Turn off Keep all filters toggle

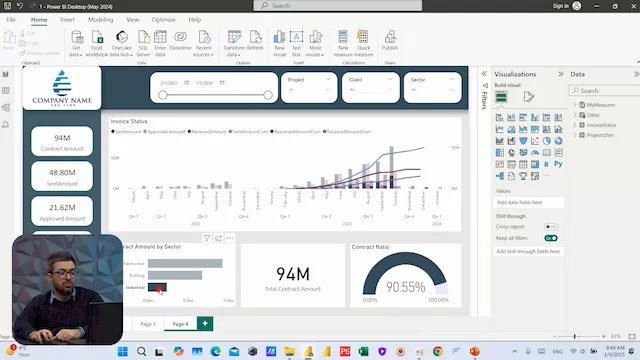pos(551,238)
